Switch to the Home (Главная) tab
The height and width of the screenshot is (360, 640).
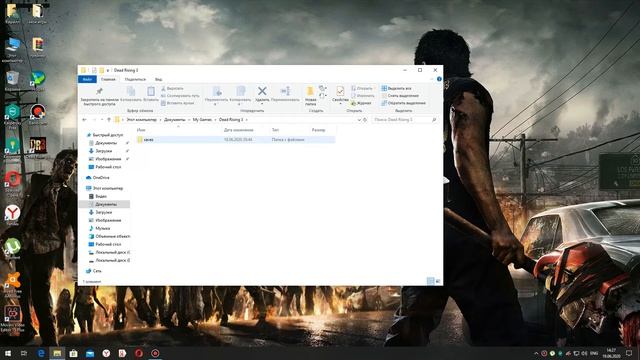(108, 79)
